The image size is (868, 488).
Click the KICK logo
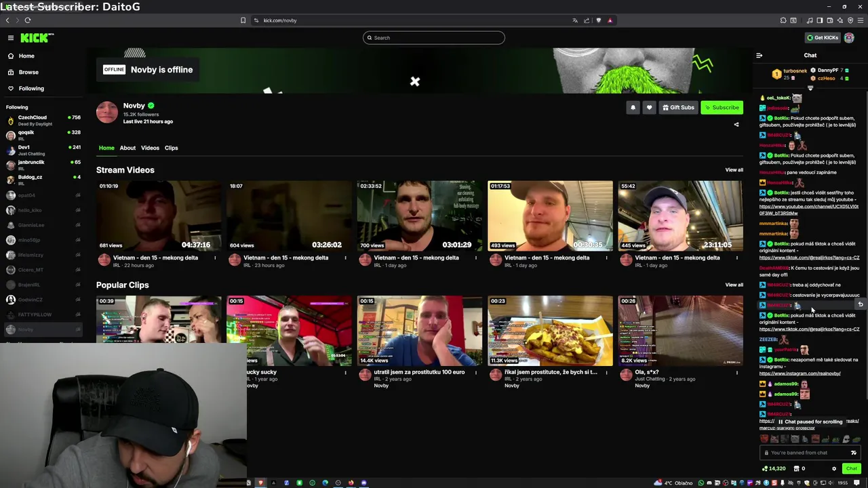click(x=37, y=38)
